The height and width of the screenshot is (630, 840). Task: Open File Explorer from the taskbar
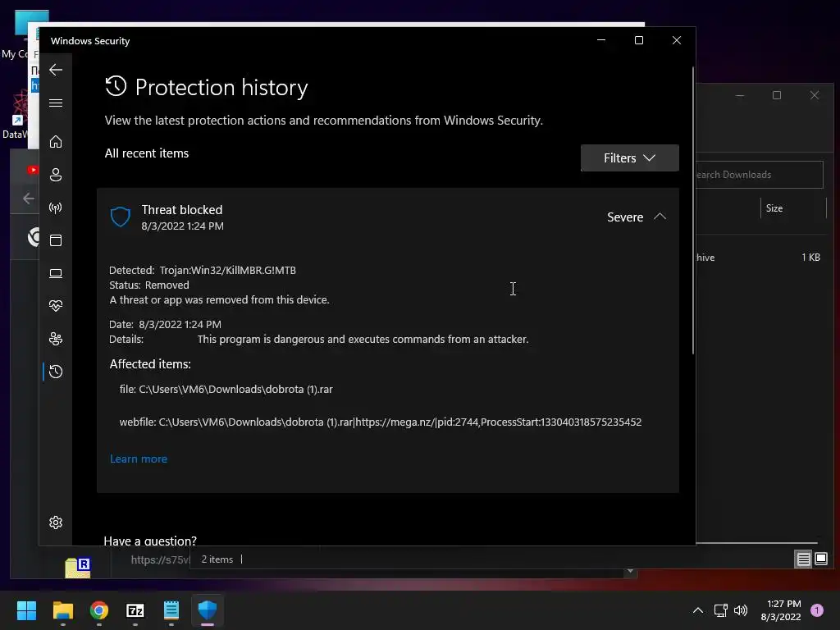(x=62, y=610)
